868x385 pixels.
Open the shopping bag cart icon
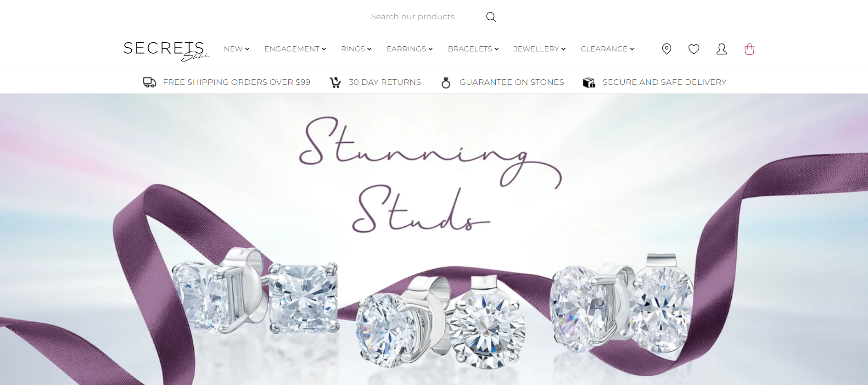[x=749, y=49]
